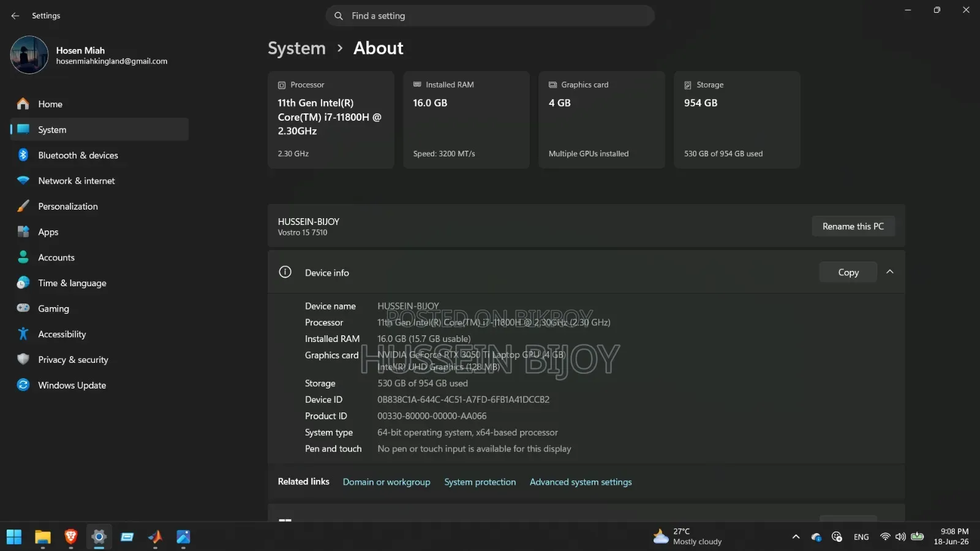
Task: Click "Vostro 15 7510" model text
Action: click(303, 233)
